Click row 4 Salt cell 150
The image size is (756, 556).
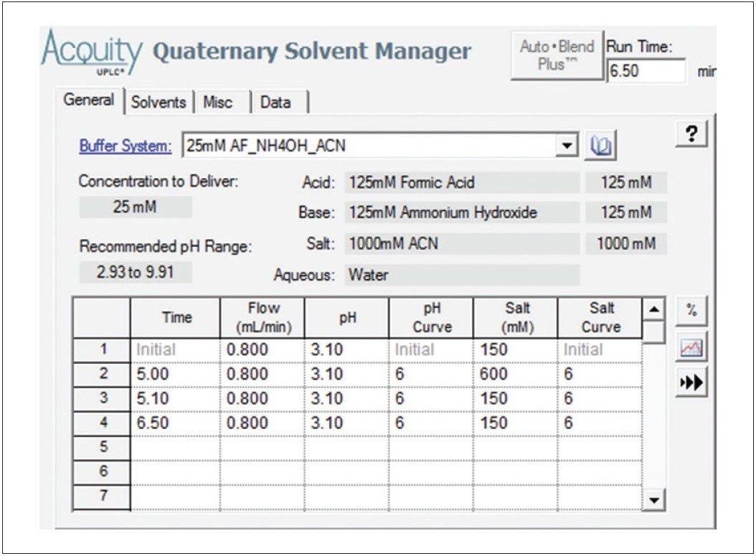pyautogui.click(x=516, y=423)
